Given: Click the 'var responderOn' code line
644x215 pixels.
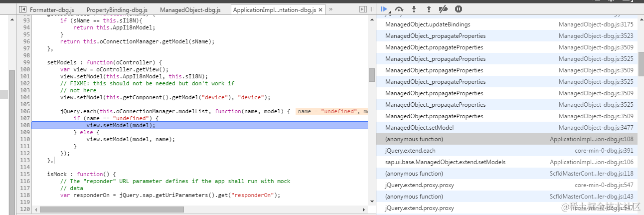Looking at the screenshot, I should point(170,195).
